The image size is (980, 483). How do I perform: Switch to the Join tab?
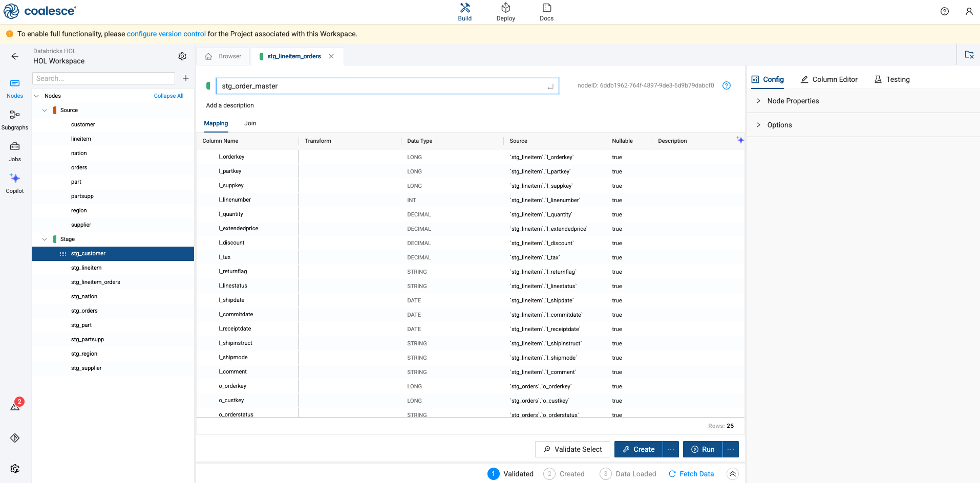tap(250, 123)
